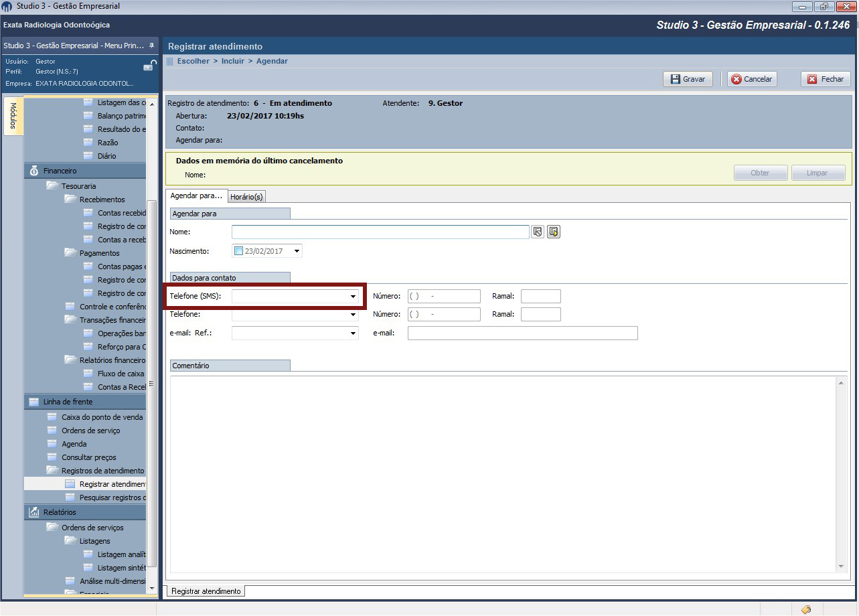Screen dimensions: 859x616
Task: Click the padlock icon in the user panel
Action: click(x=149, y=66)
